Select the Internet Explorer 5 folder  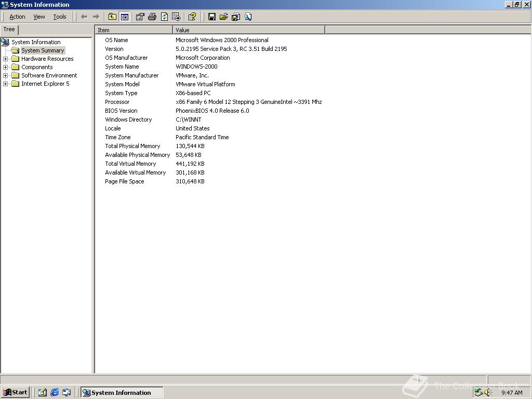[45, 84]
